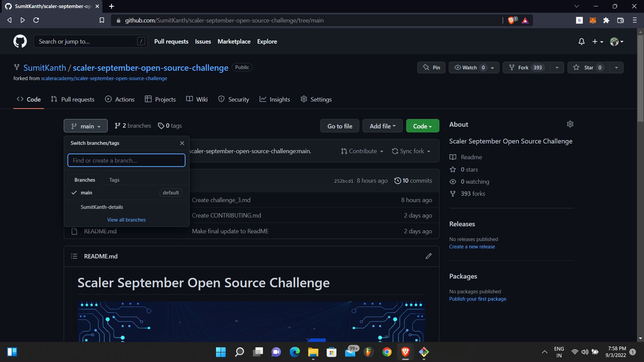Open the notifications bell
This screenshot has width=644, height=362.
click(x=581, y=41)
